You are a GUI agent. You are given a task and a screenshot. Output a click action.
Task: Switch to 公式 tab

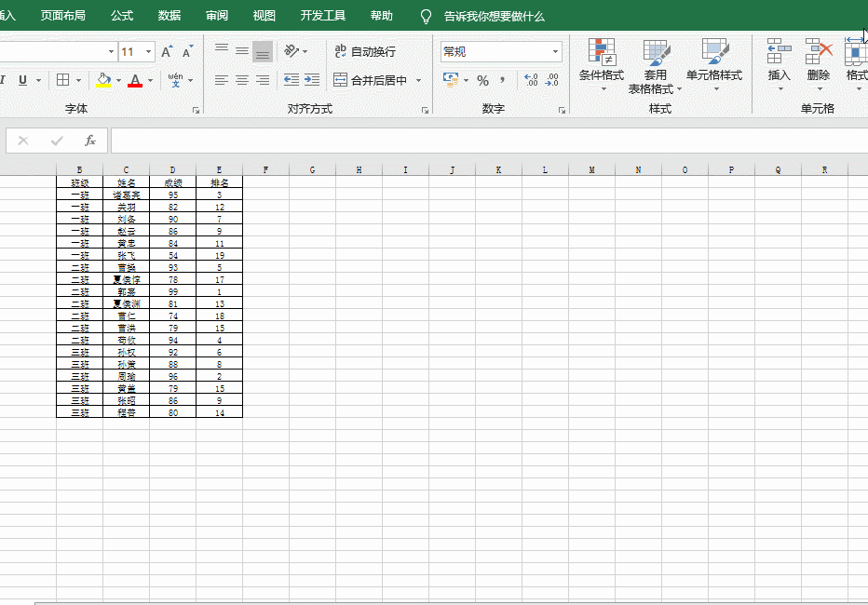coord(122,16)
